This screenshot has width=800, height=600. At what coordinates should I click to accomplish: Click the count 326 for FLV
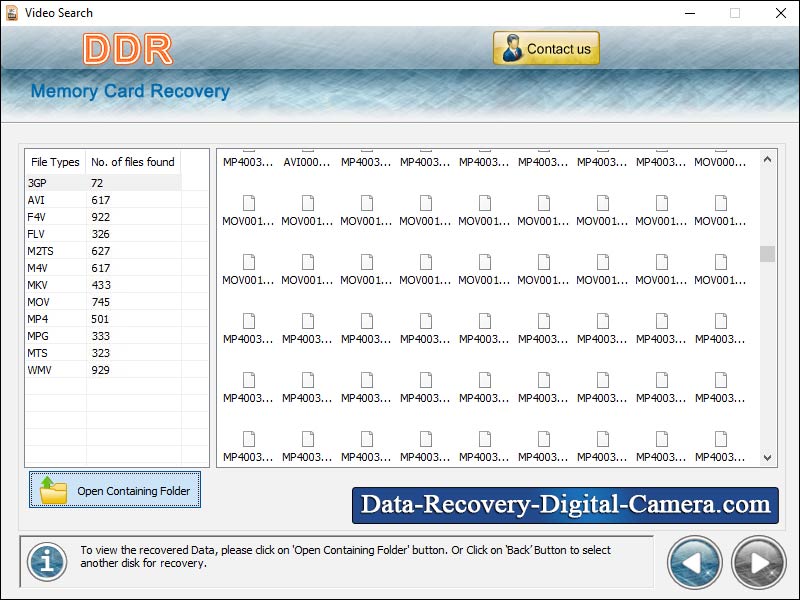(x=101, y=234)
